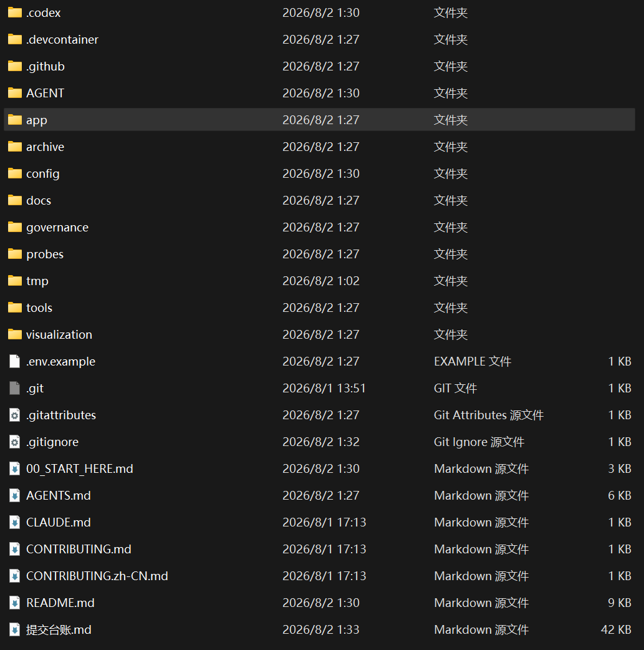Screen dimensions: 644x650
Task: Click the .devcontainer folder icon
Action: pyautogui.click(x=15, y=39)
